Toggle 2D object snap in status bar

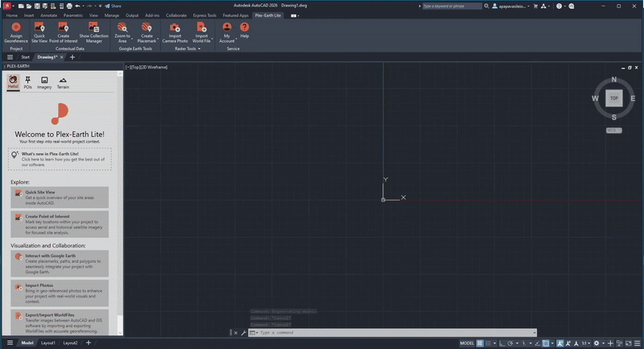(x=546, y=343)
